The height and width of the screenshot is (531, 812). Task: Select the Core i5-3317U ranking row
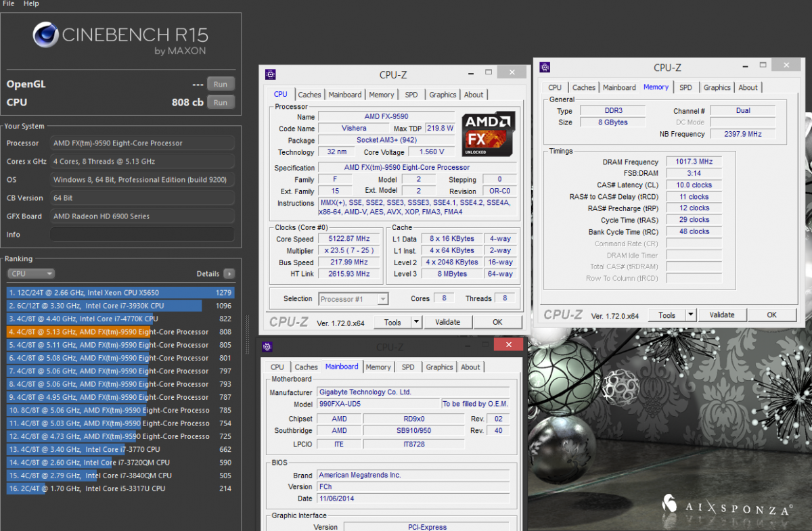click(x=121, y=488)
